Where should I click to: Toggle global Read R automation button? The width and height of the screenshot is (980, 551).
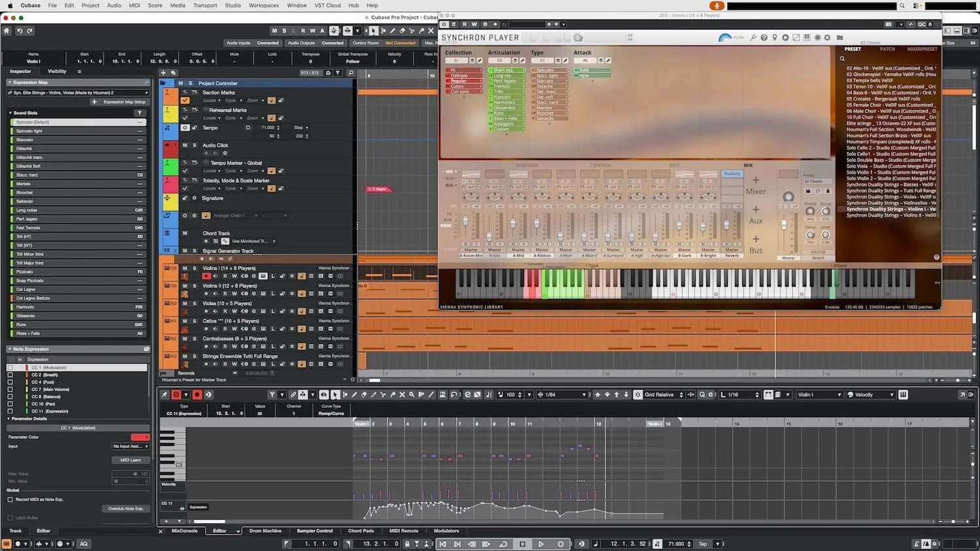coord(302,31)
